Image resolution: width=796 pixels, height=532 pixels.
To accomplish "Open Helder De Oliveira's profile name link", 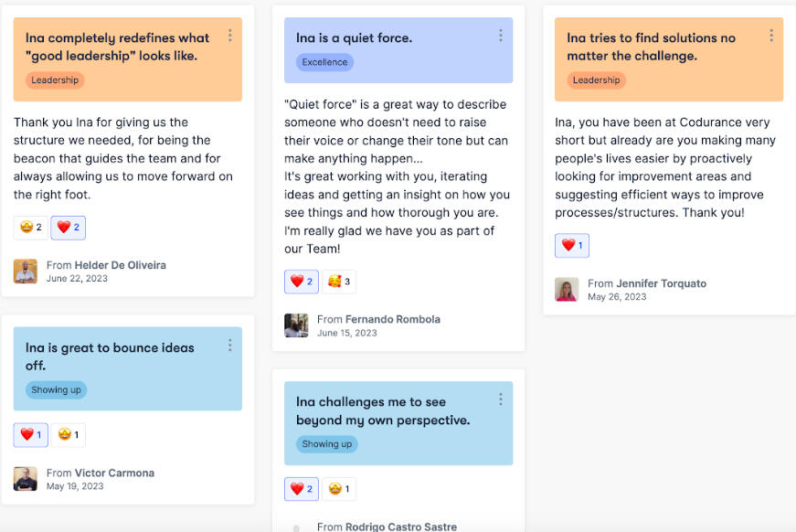I will coord(120,265).
